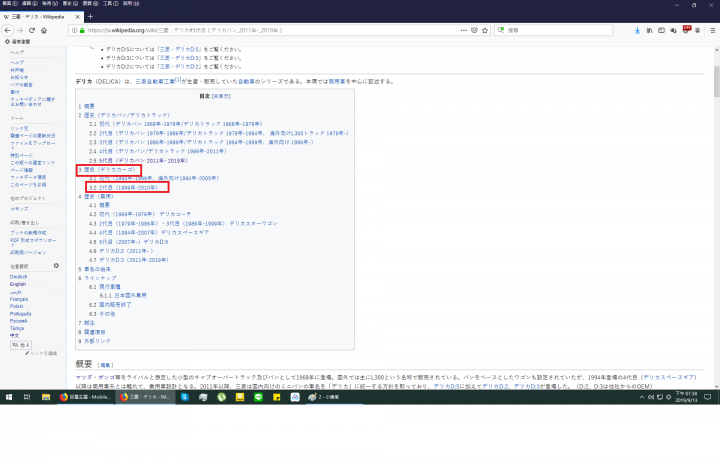
Task: Click the extension icon with red OFF badge
Action: point(686,30)
